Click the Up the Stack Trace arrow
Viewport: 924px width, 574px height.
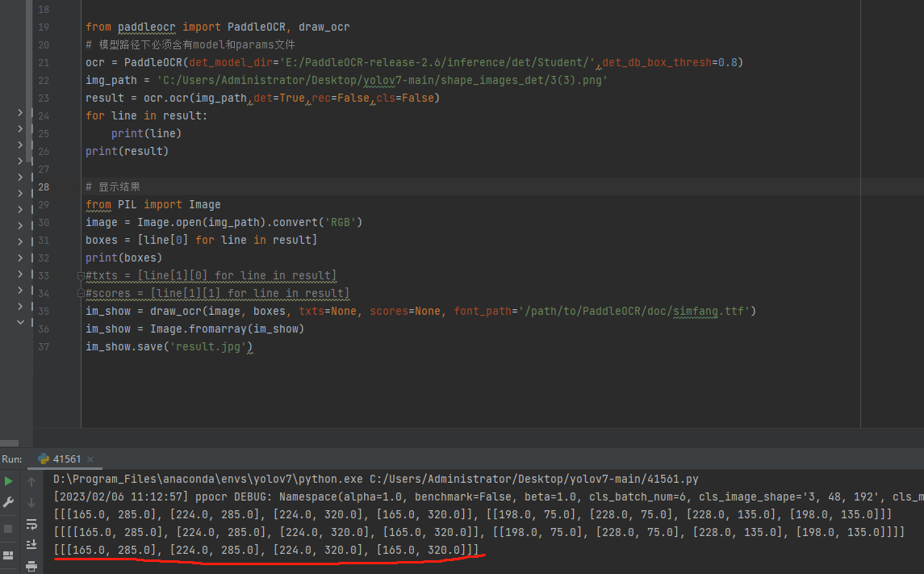click(31, 481)
